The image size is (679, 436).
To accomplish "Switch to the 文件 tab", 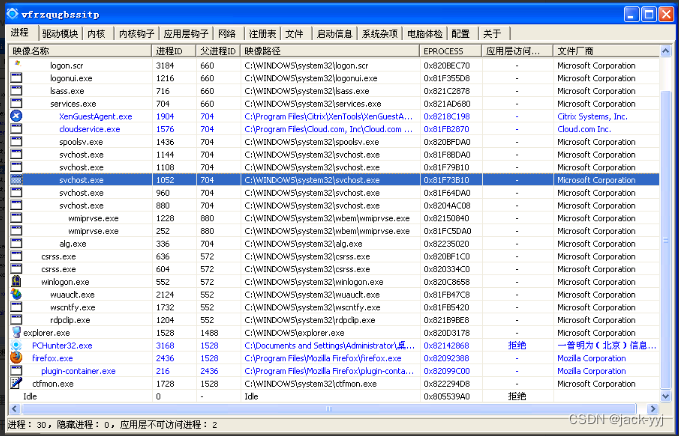I will pos(294,34).
